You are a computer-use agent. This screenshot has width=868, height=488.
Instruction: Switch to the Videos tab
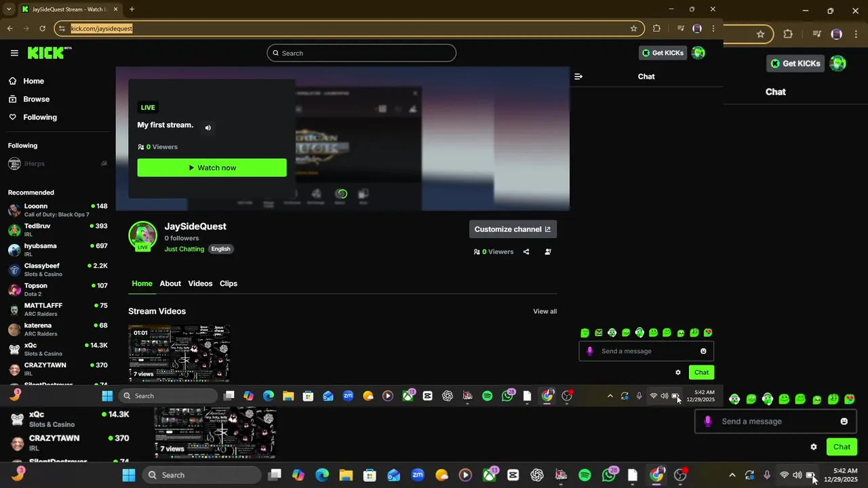(200, 283)
